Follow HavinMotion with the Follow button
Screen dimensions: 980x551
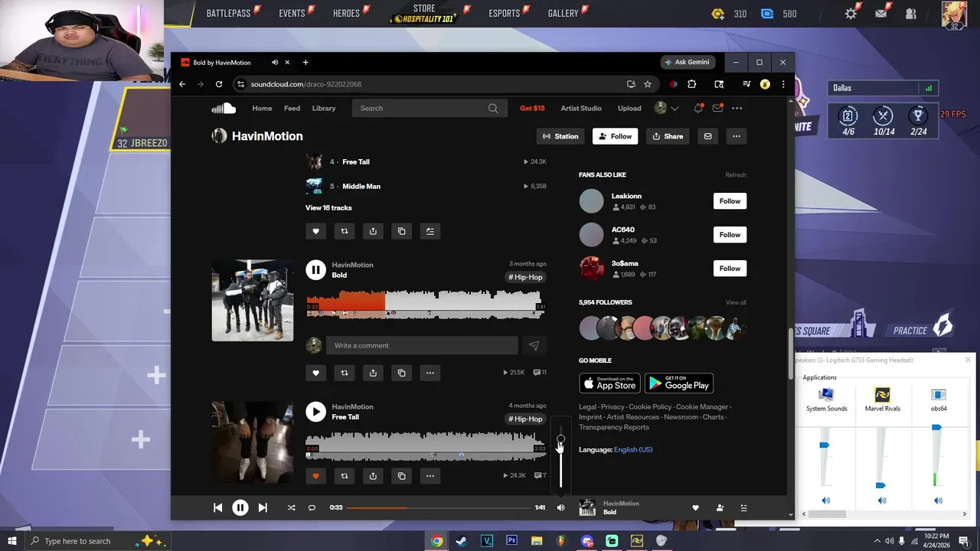(x=615, y=136)
